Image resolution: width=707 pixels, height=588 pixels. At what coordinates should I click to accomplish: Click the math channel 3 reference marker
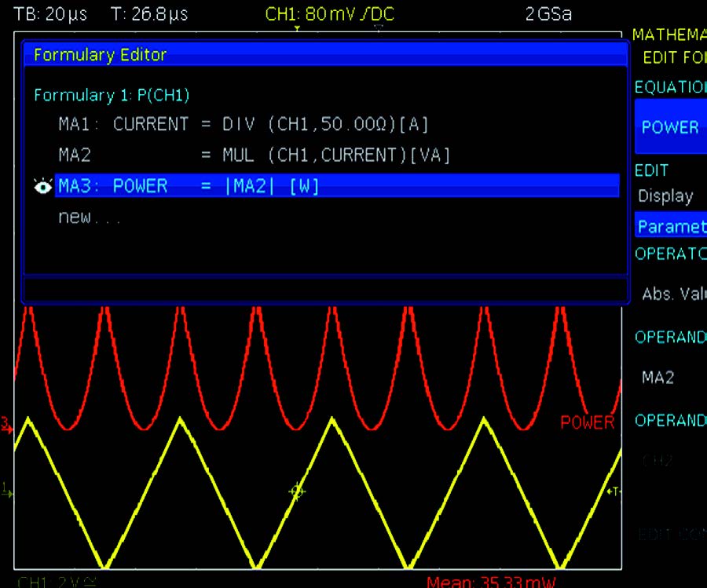point(6,426)
